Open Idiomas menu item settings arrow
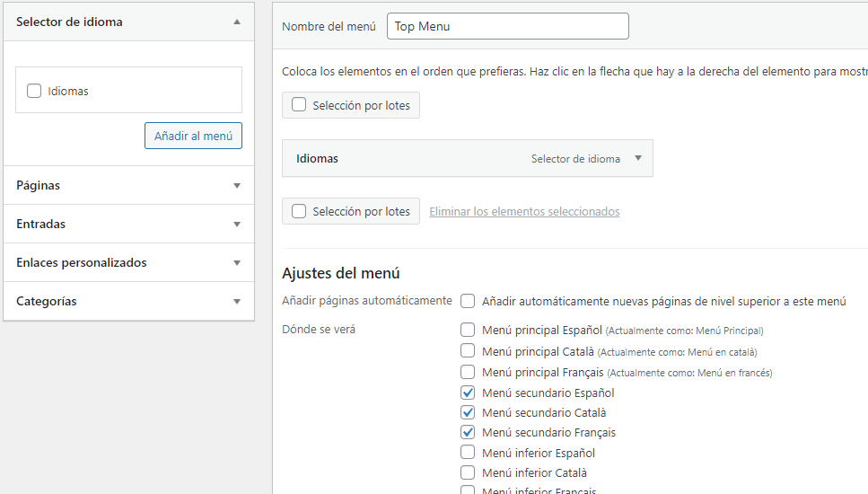This screenshot has height=494, width=868. tap(638, 158)
